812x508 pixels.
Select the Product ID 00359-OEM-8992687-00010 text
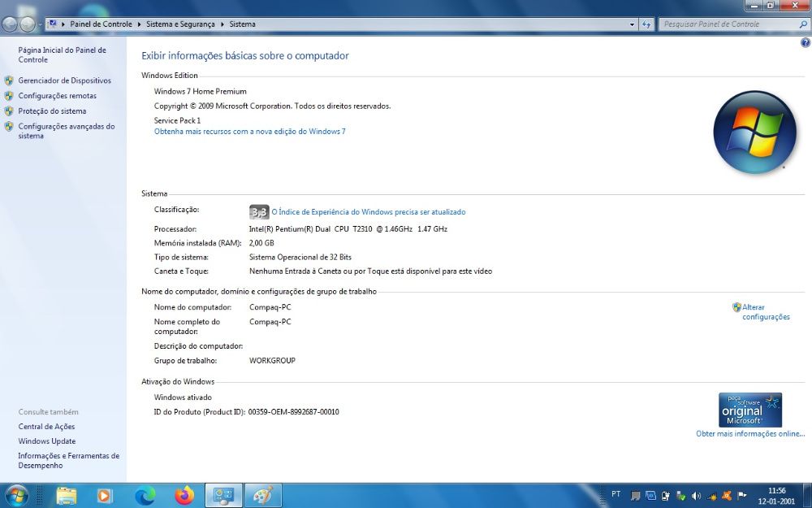[294, 411]
